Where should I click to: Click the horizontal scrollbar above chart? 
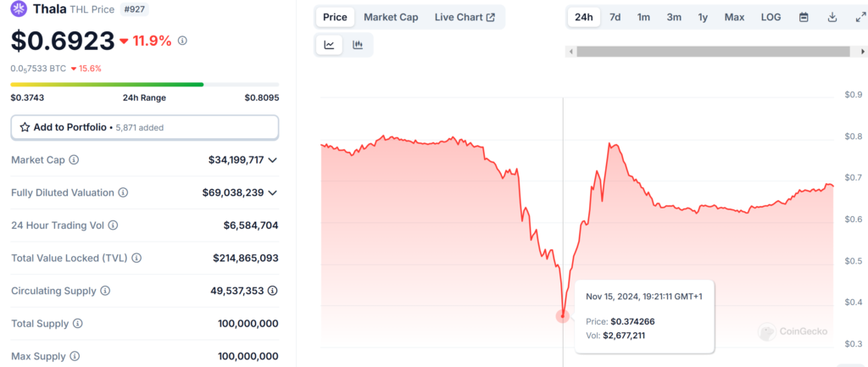click(x=713, y=52)
